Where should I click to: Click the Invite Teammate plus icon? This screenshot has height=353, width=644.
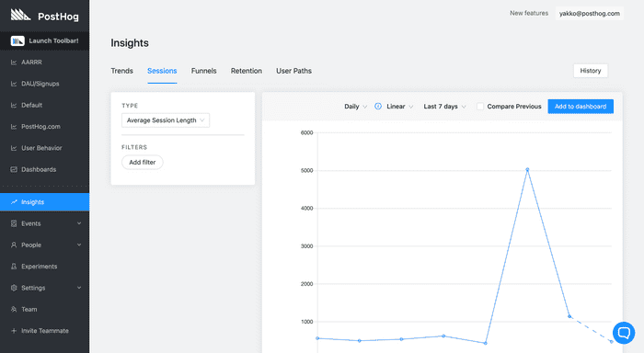(14, 331)
